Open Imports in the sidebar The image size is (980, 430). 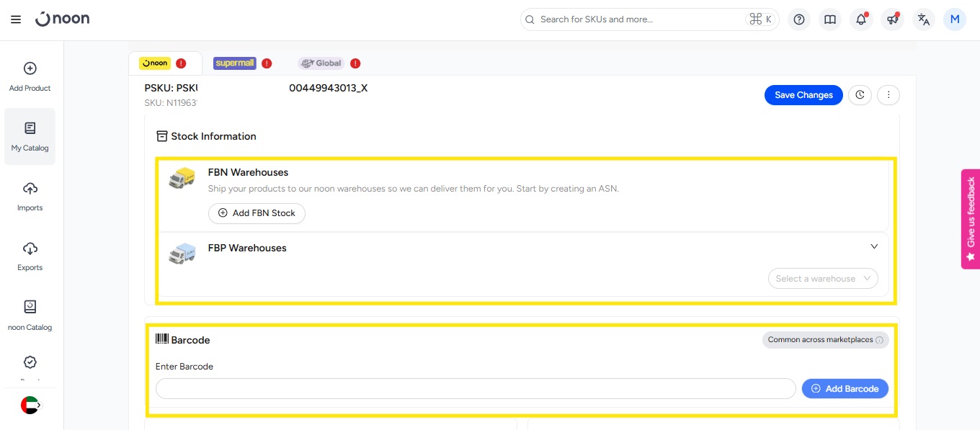coord(30,197)
